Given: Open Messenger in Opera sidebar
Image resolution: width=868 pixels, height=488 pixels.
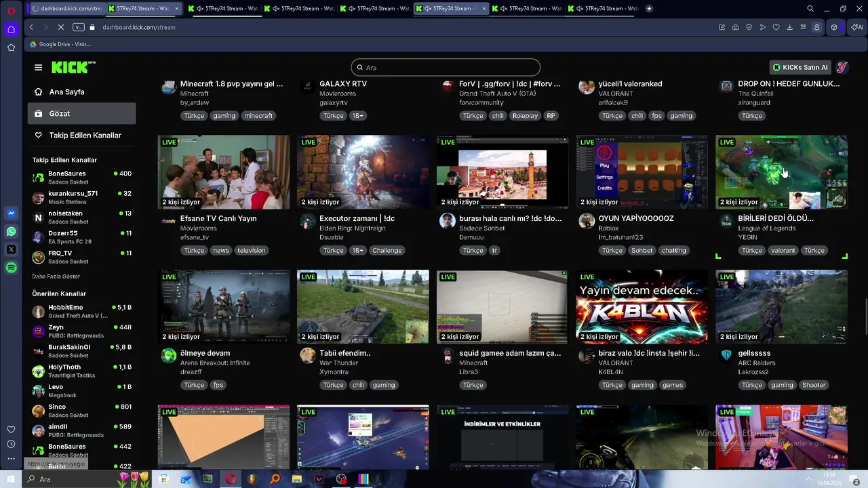Looking at the screenshot, I should [x=11, y=213].
